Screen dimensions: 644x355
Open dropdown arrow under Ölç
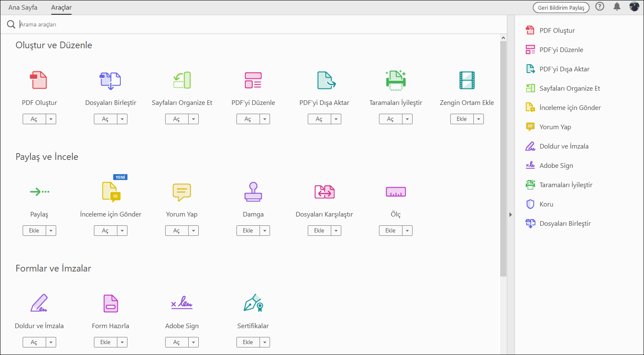pyautogui.click(x=407, y=231)
